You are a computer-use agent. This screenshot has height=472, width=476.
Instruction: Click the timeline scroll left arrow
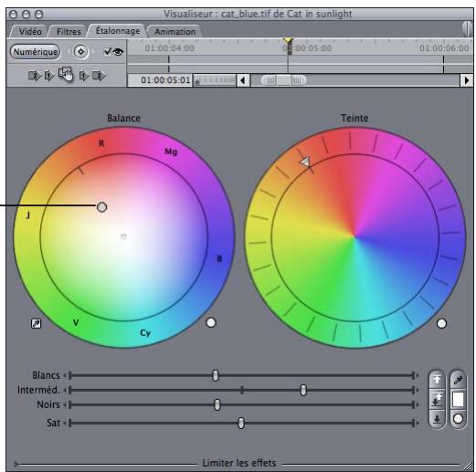243,80
